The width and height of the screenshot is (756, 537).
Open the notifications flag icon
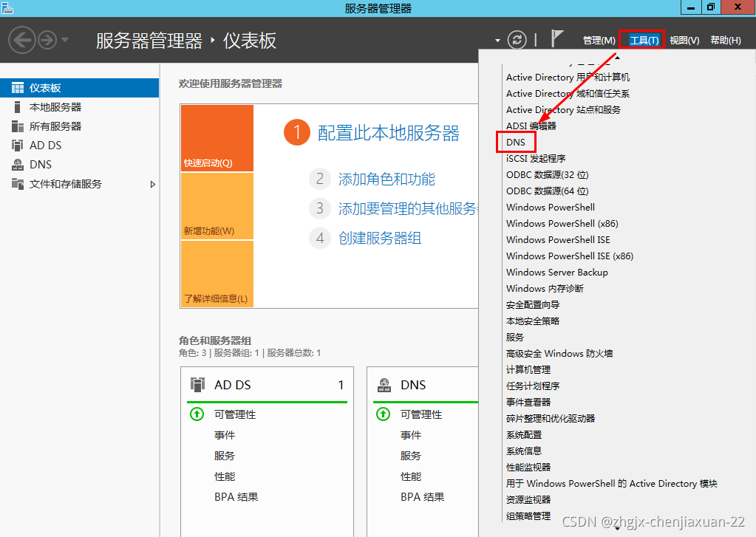pyautogui.click(x=557, y=38)
